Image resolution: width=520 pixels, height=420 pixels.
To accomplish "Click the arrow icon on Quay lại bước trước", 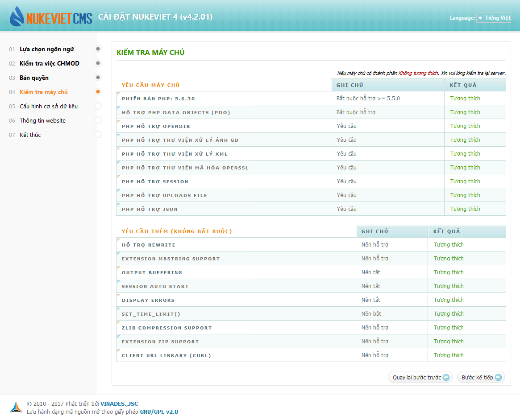I will coord(446,377).
